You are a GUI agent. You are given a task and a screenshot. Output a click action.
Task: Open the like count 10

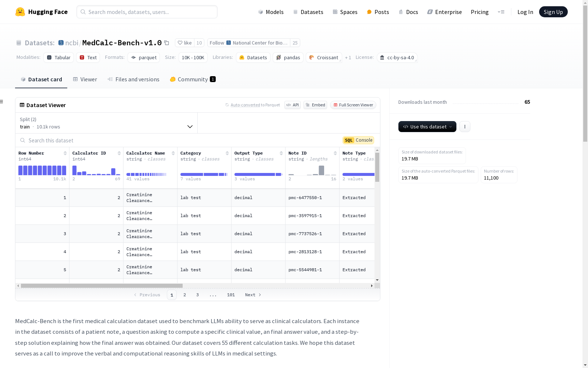[x=199, y=43]
